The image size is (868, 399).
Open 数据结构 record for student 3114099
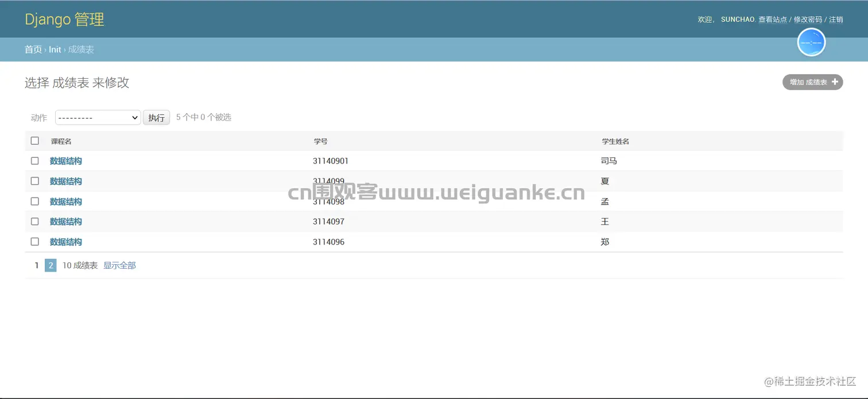[x=66, y=181]
